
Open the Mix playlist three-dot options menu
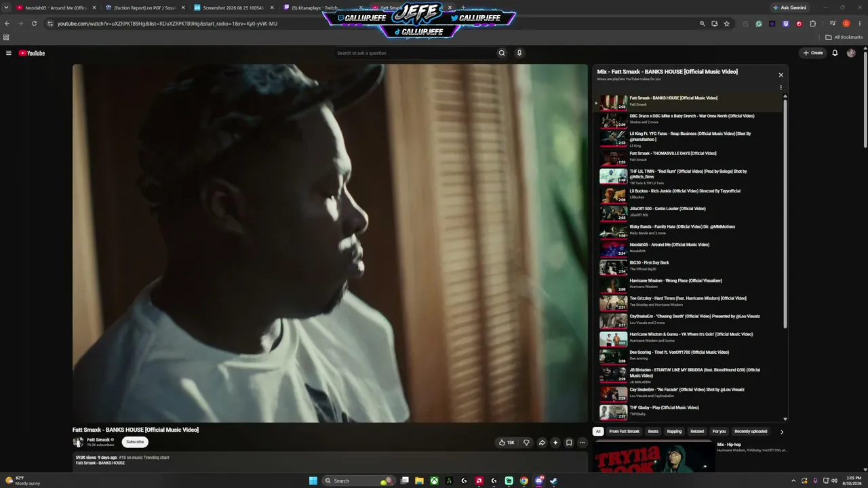click(x=781, y=87)
